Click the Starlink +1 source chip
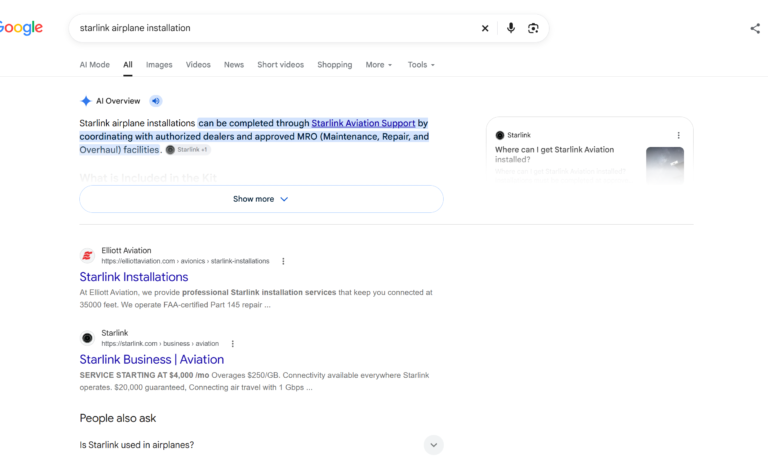This screenshot has width=768, height=456. pos(188,150)
